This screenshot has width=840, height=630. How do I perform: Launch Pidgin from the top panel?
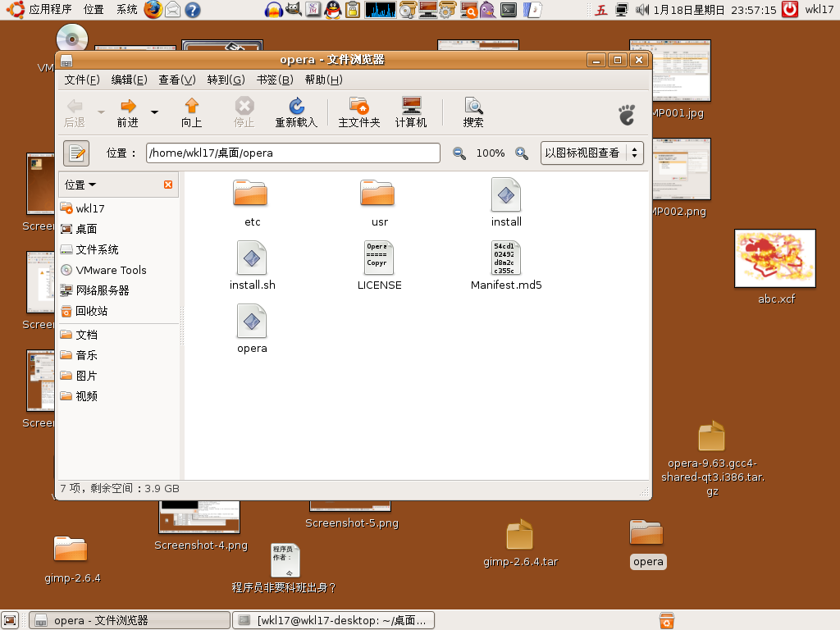(487, 10)
